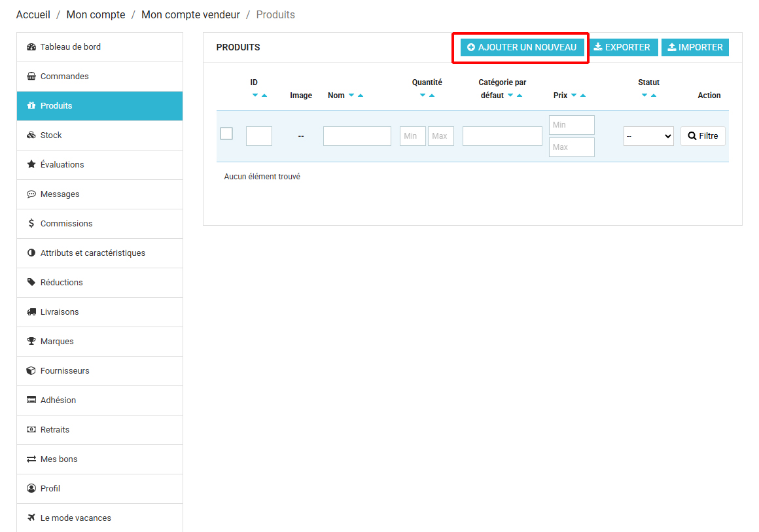Focus the Nom filter text field

(x=357, y=136)
